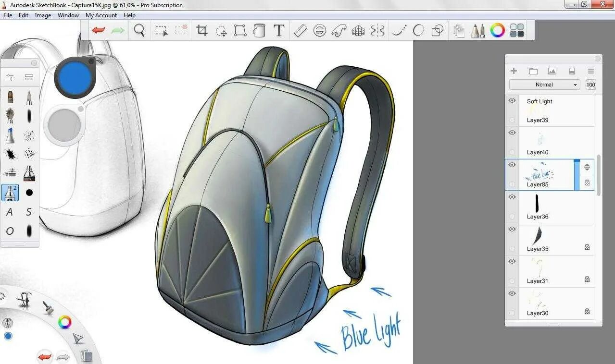615x364 pixels.
Task: Open the layer panel menu icon
Action: [x=591, y=71]
